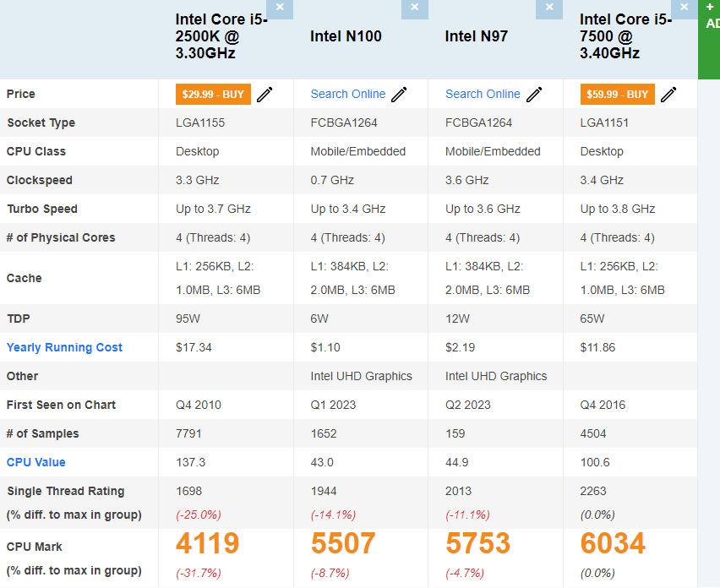Screen dimensions: 720x588
Task: Remove Intel Core i5-2500K from comparison
Action: tap(280, 8)
